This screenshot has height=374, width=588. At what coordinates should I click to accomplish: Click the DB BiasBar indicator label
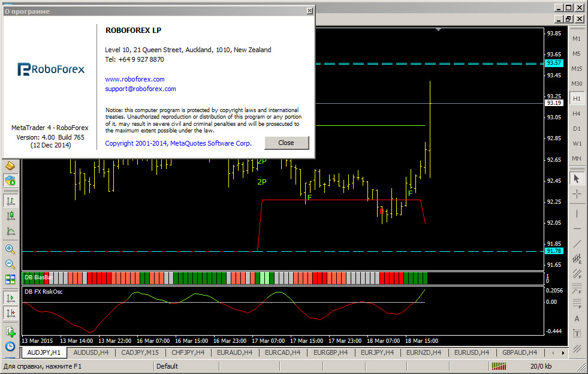pyautogui.click(x=38, y=278)
